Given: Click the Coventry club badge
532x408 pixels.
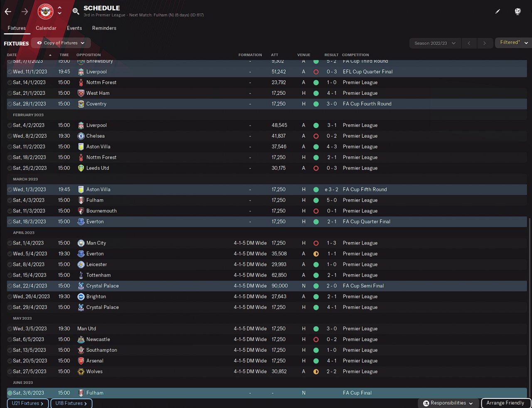Looking at the screenshot, I should coord(81,104).
